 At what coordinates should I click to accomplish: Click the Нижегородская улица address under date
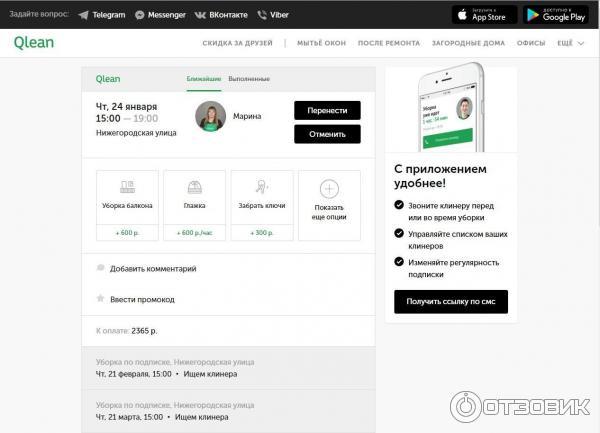(x=136, y=133)
